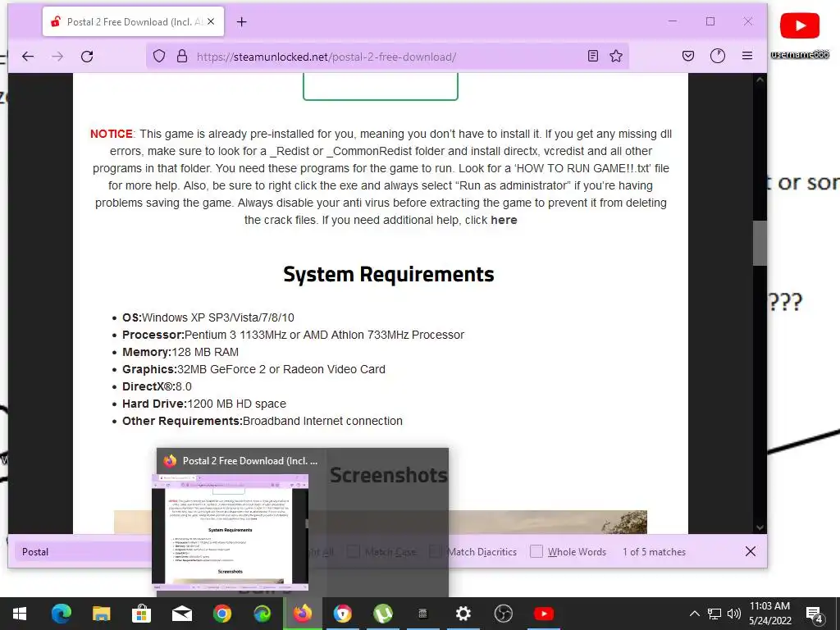The height and width of the screenshot is (630, 840).
Task: Reload the page using the refresh icon
Action: [x=87, y=57]
